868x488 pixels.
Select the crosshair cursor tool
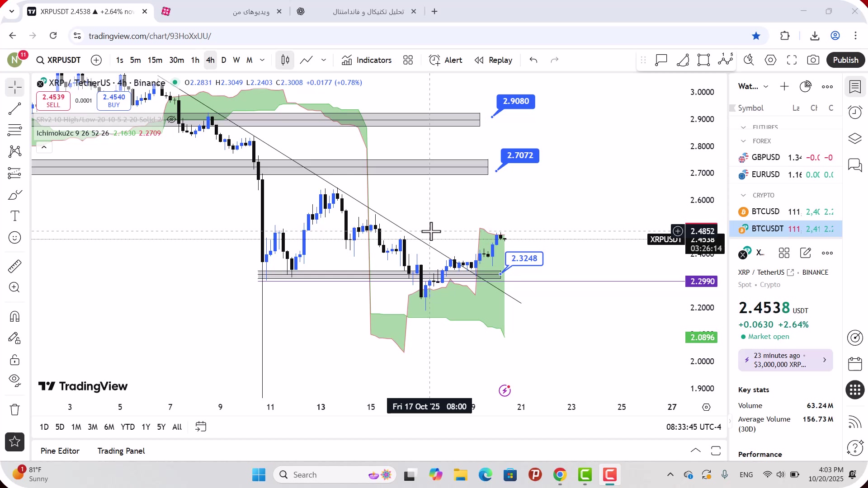click(x=15, y=87)
